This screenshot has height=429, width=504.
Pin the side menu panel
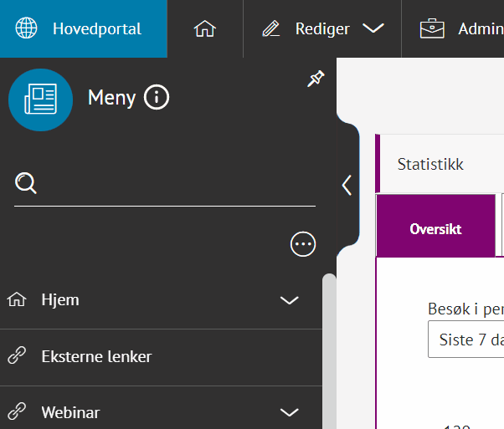[316, 79]
